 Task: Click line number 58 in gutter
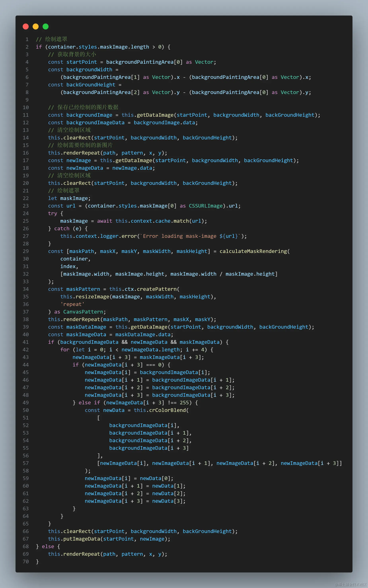(x=25, y=470)
